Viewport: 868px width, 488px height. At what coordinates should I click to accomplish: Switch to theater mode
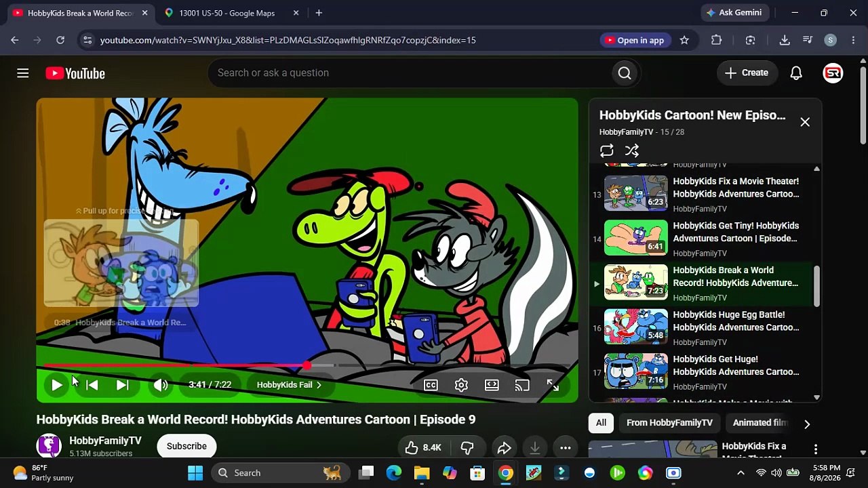pyautogui.click(x=492, y=385)
